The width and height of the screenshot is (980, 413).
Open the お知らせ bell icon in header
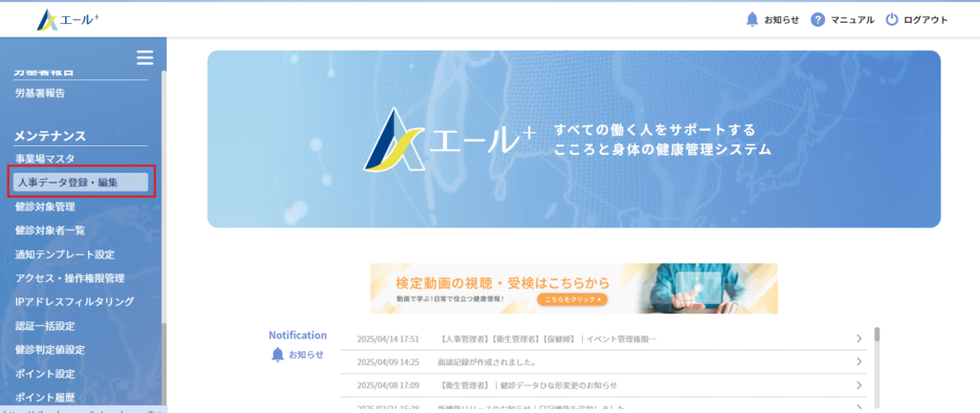752,20
